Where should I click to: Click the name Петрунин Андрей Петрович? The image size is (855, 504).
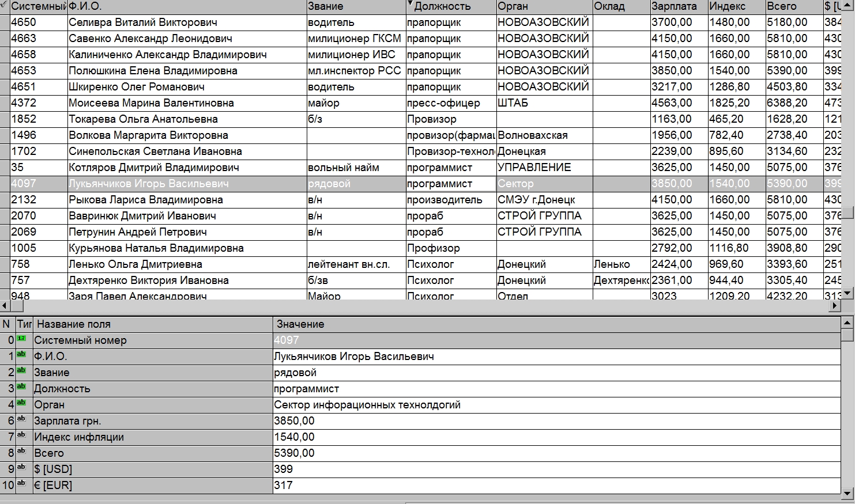[138, 232]
